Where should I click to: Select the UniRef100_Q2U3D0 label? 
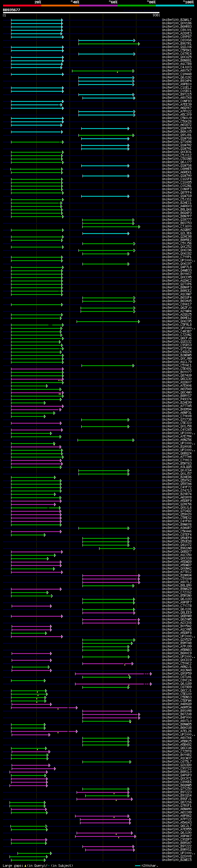[176, 765]
